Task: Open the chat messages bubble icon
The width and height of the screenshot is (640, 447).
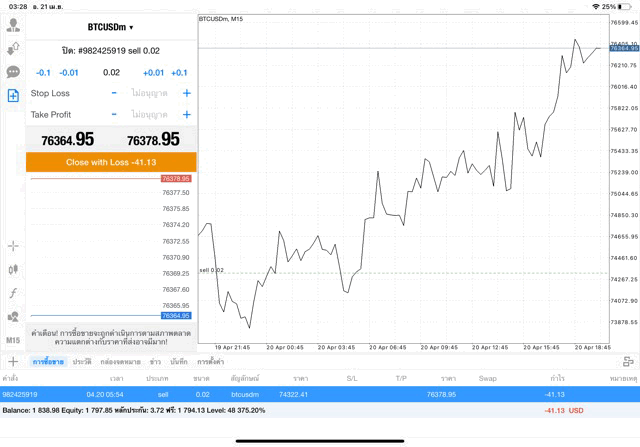Action: [x=13, y=72]
